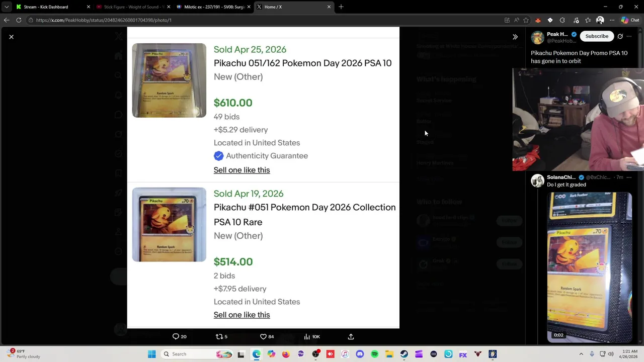This screenshot has height=362, width=644.
Task: Click the share post icon
Action: tap(351, 336)
